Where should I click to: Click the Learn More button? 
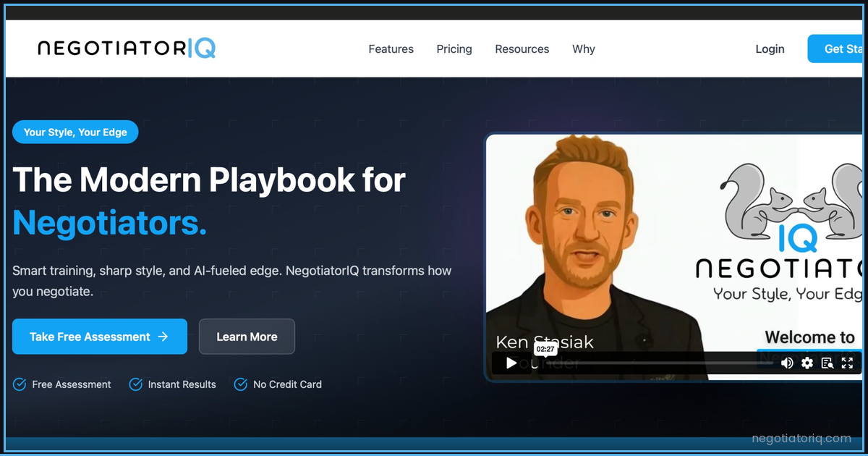(247, 337)
